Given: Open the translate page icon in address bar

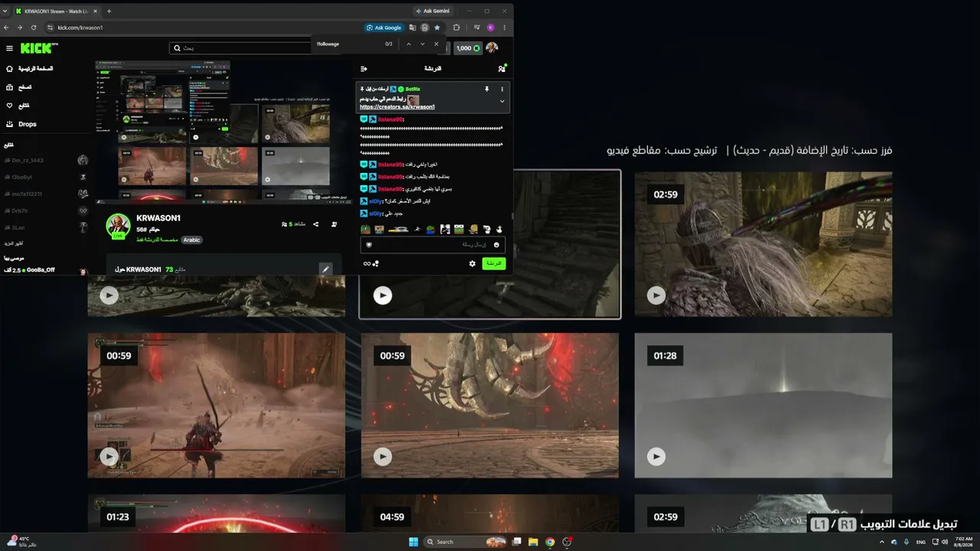Looking at the screenshot, I should point(413,28).
